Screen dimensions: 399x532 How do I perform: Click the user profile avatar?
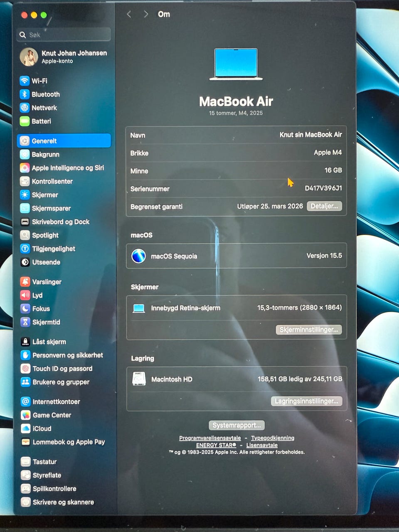click(x=29, y=57)
